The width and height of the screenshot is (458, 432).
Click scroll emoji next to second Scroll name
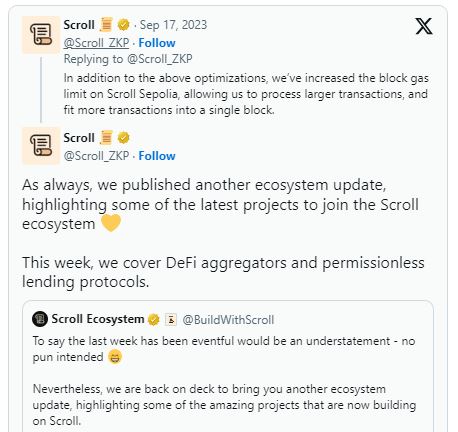coord(106,138)
